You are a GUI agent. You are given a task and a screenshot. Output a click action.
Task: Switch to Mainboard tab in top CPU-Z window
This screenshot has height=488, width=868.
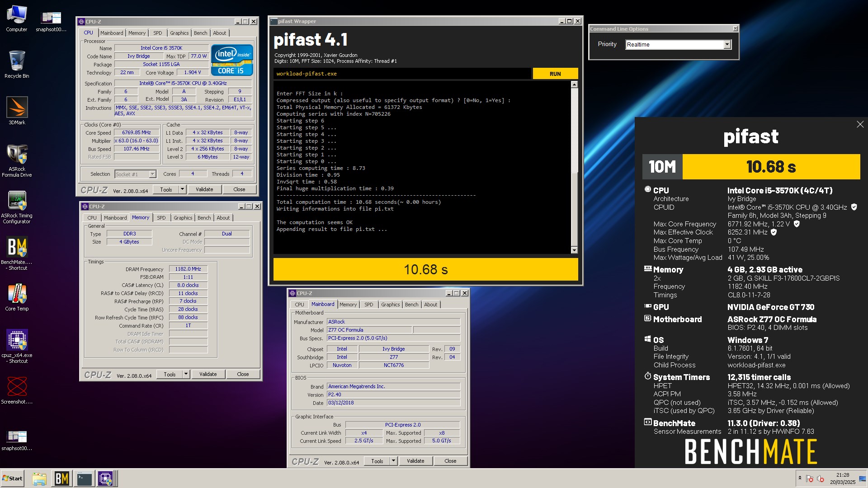click(112, 33)
